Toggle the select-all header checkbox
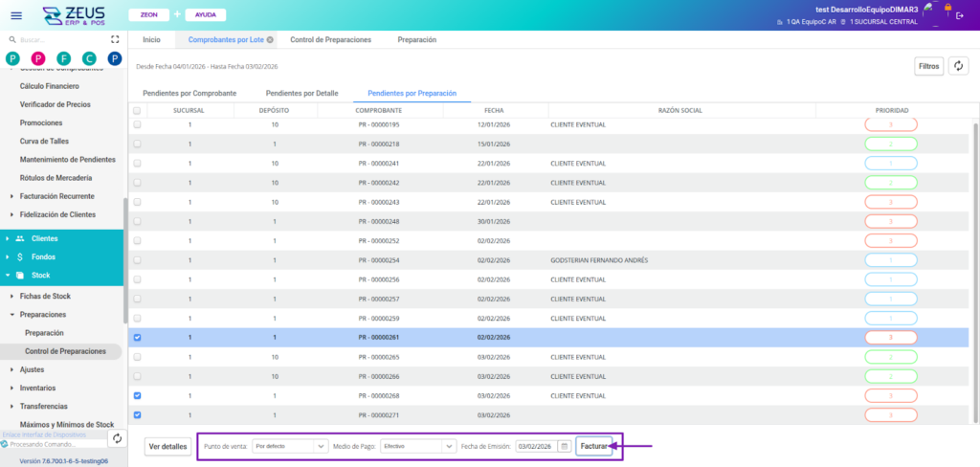The width and height of the screenshot is (980, 467). pyautogui.click(x=137, y=110)
